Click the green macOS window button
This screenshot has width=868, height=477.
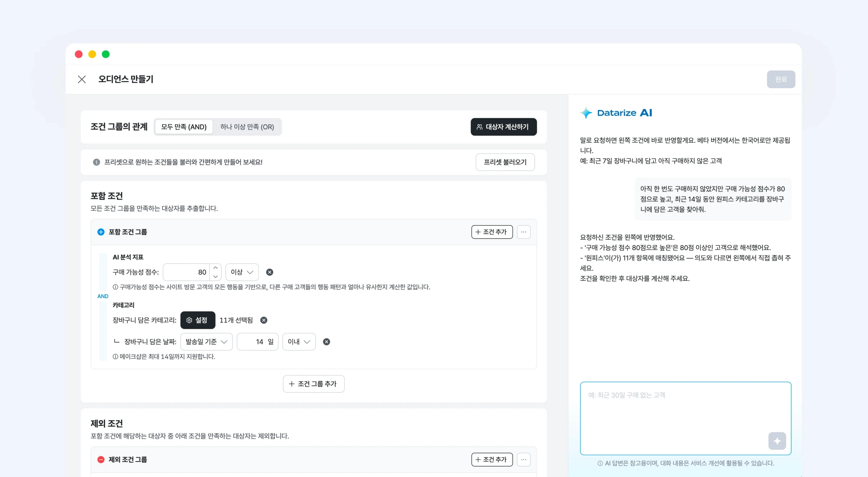106,54
